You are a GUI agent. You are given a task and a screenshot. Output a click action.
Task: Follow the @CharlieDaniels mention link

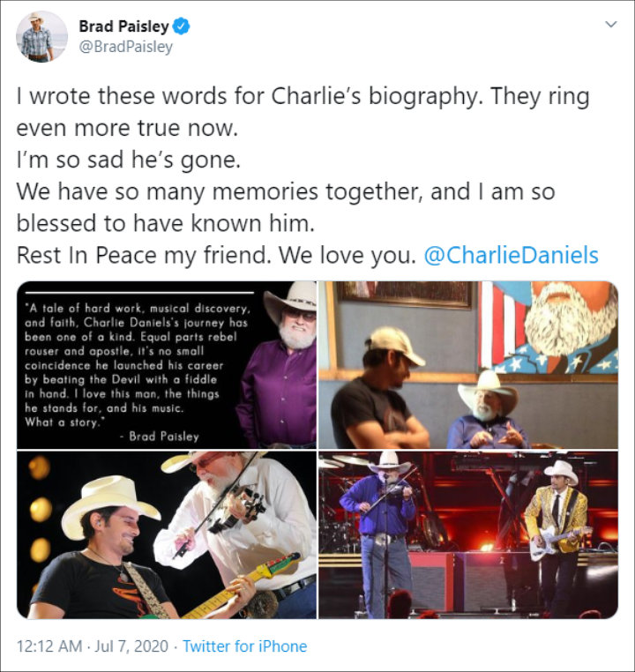511,255
